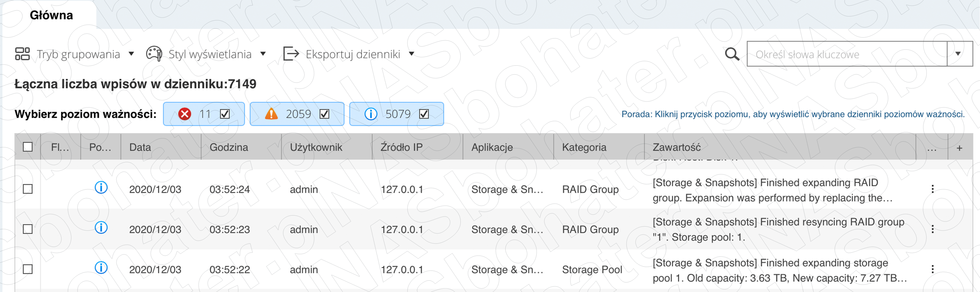Uncheck the warning level 2059 checkbox
Screen dimensions: 980x292
(x=324, y=114)
